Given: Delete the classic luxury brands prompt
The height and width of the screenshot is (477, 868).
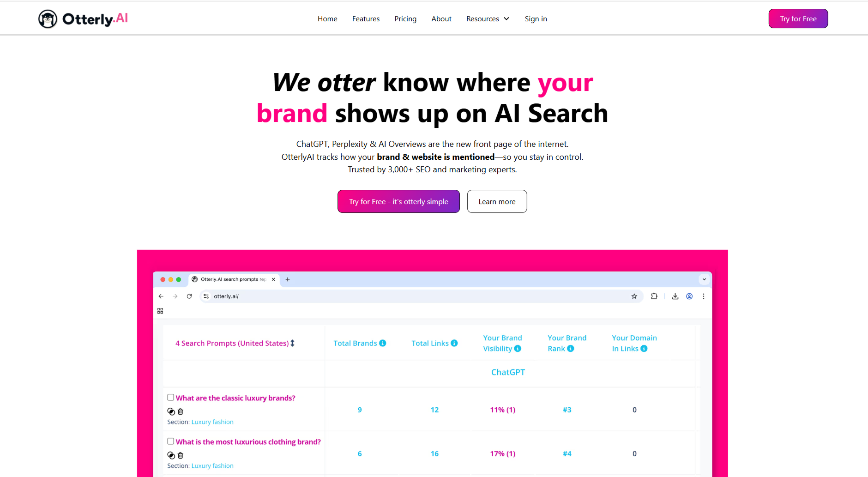Looking at the screenshot, I should pos(181,411).
